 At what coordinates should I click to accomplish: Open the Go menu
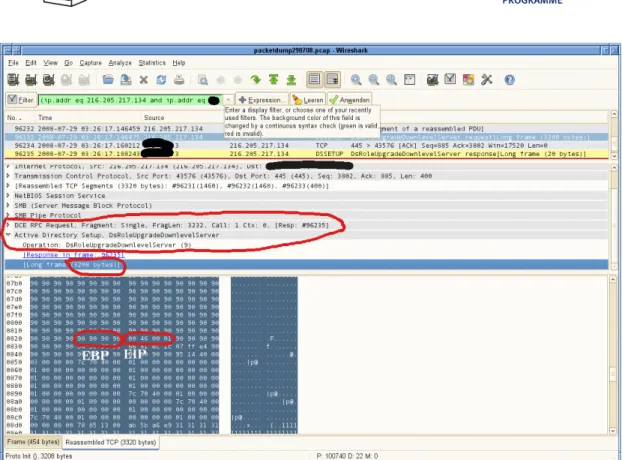[x=69, y=63]
